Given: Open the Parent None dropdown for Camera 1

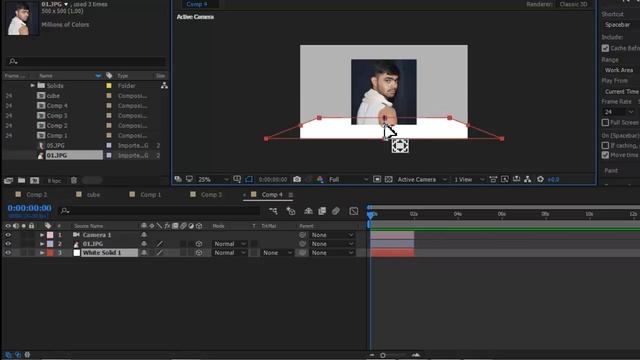Looking at the screenshot, I should pyautogui.click(x=332, y=235).
